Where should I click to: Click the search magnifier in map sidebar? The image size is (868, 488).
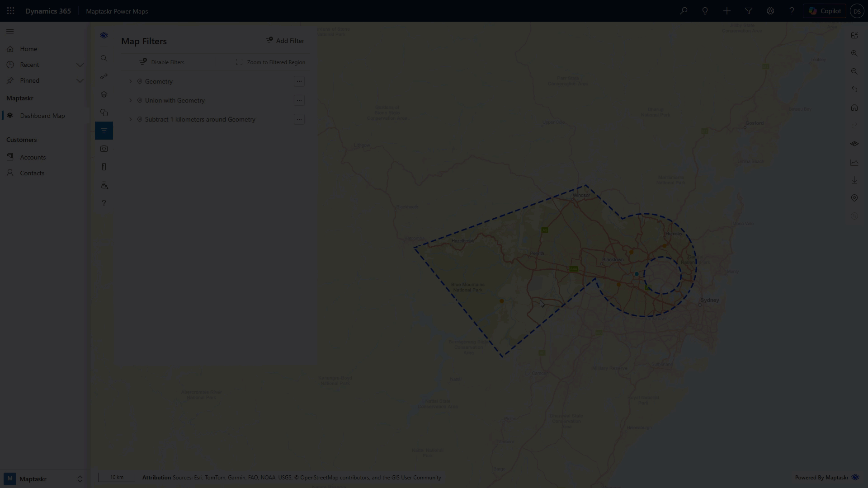pyautogui.click(x=104, y=58)
